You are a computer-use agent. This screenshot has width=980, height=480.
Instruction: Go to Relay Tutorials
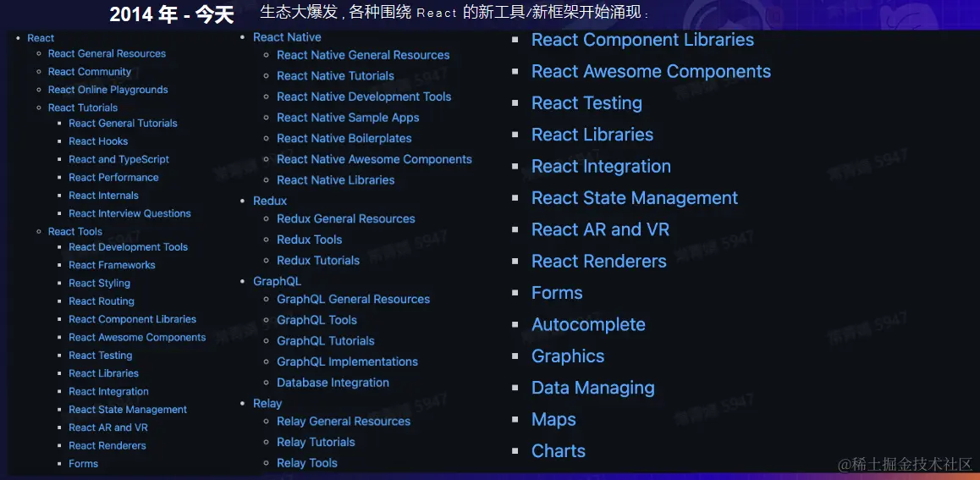tap(316, 443)
